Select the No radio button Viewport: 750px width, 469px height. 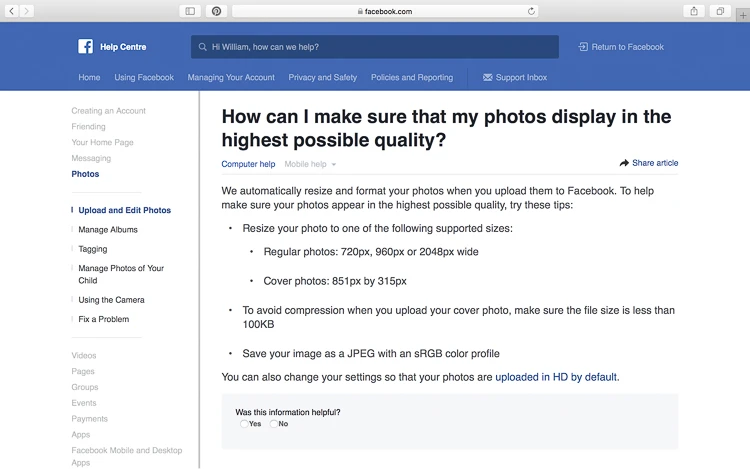[274, 424]
